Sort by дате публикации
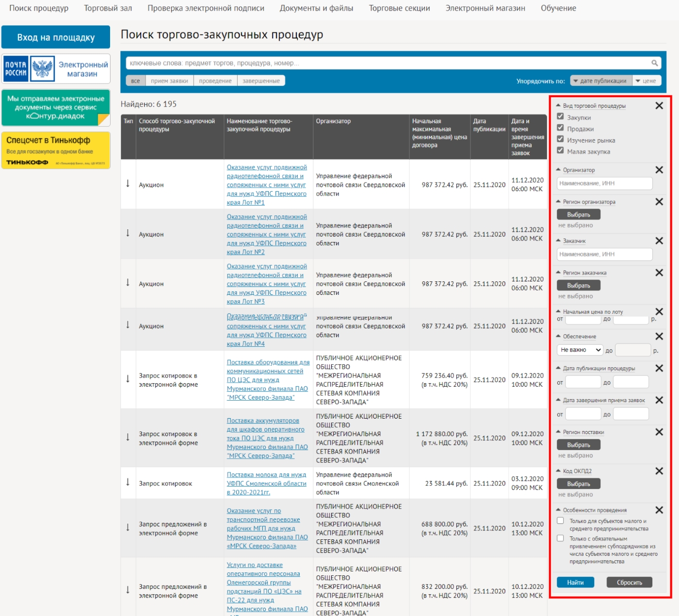The image size is (679, 616). tap(601, 81)
